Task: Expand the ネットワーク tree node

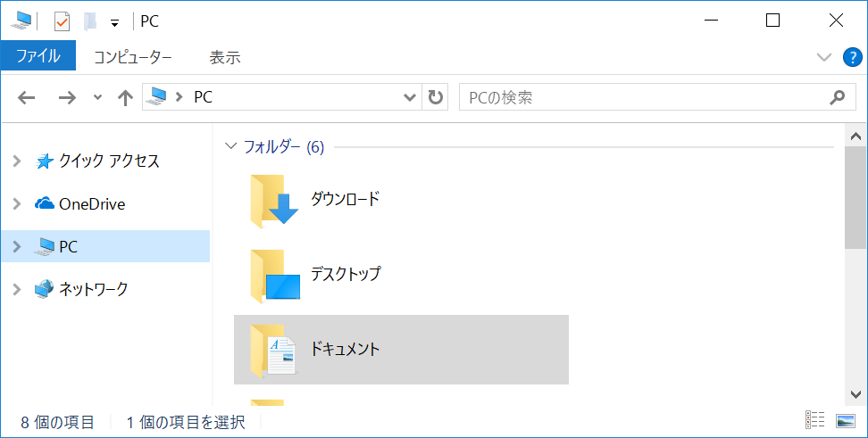Action: pos(17,289)
